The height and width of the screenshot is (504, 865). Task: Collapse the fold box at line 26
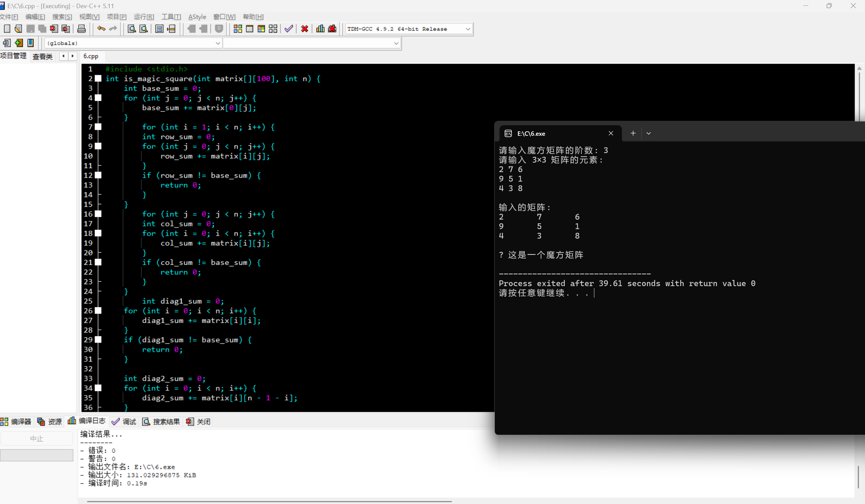click(x=98, y=311)
